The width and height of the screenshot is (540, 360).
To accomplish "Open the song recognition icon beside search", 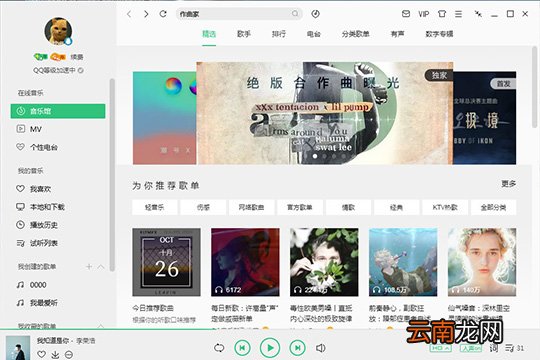I will click(x=315, y=14).
